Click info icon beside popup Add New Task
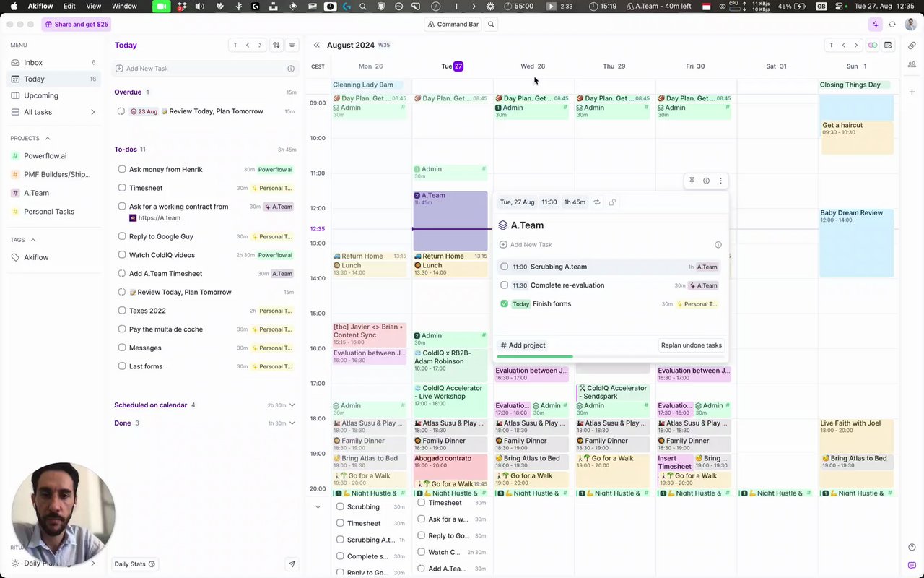 (x=718, y=245)
